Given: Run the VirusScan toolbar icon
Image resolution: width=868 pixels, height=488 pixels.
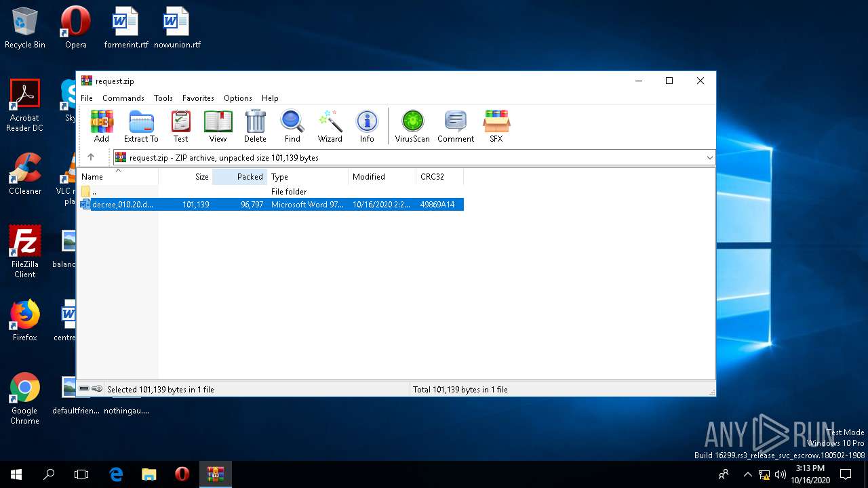Looking at the screenshot, I should click(412, 126).
